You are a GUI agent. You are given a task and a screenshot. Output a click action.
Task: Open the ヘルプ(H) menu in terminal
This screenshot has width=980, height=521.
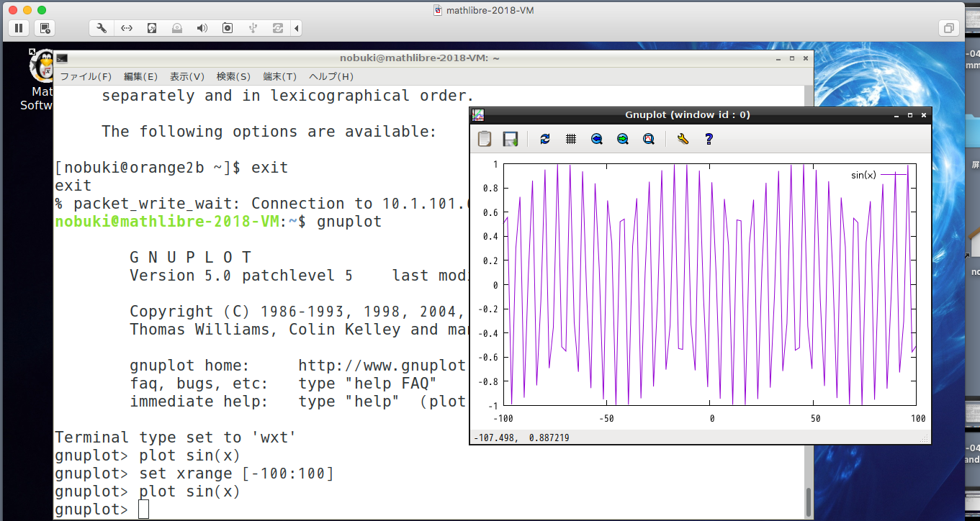(x=331, y=76)
